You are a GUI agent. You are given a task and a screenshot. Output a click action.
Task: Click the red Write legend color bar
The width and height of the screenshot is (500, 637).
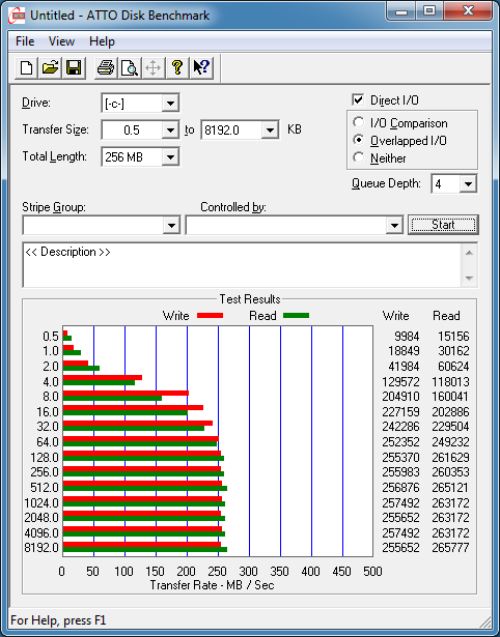coord(210,315)
